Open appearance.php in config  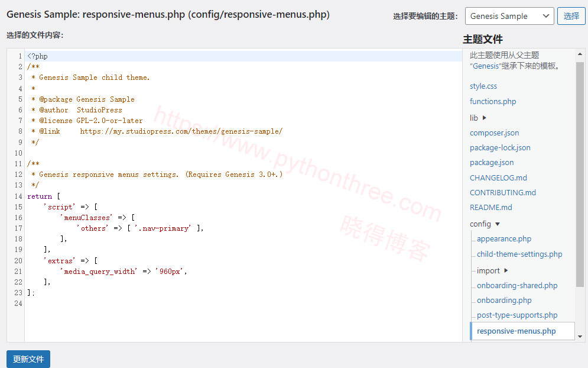click(x=504, y=239)
